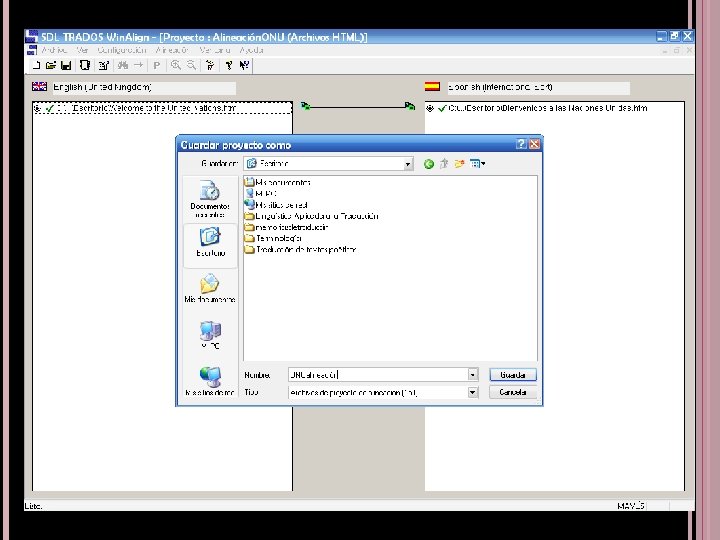Screen dimensions: 720x540
Task: Select Mis sitios de red in file list
Action: pyautogui.click(x=276, y=205)
